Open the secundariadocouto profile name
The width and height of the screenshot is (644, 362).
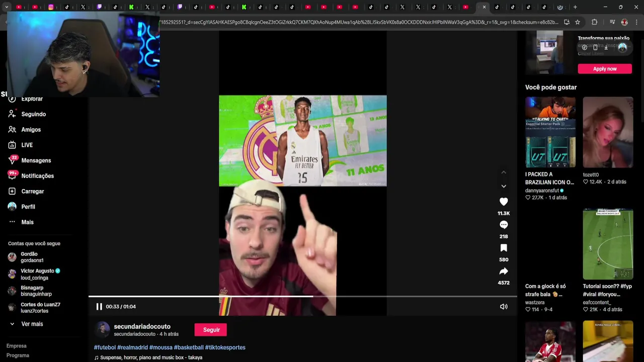(x=142, y=327)
